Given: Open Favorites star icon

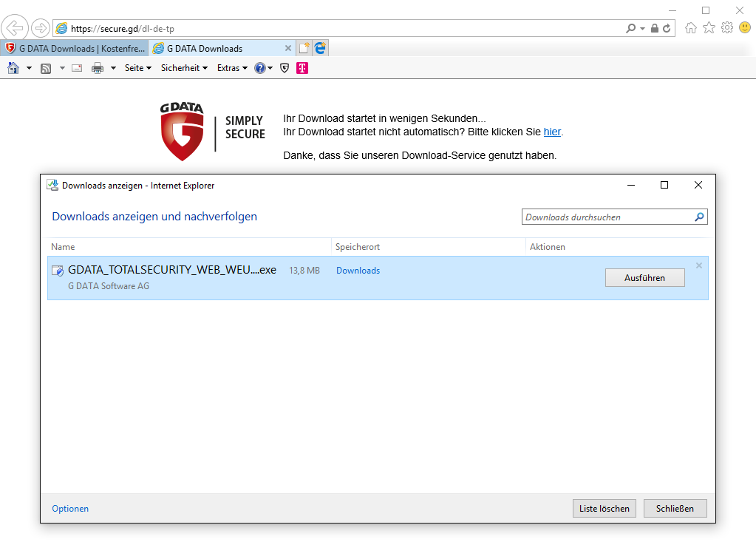Looking at the screenshot, I should (x=709, y=28).
